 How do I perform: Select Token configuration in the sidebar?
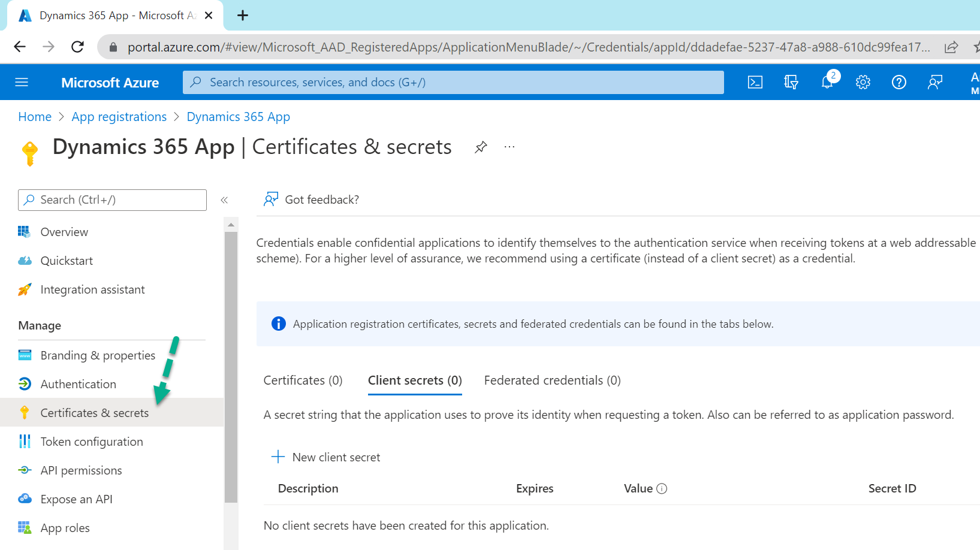click(x=91, y=441)
